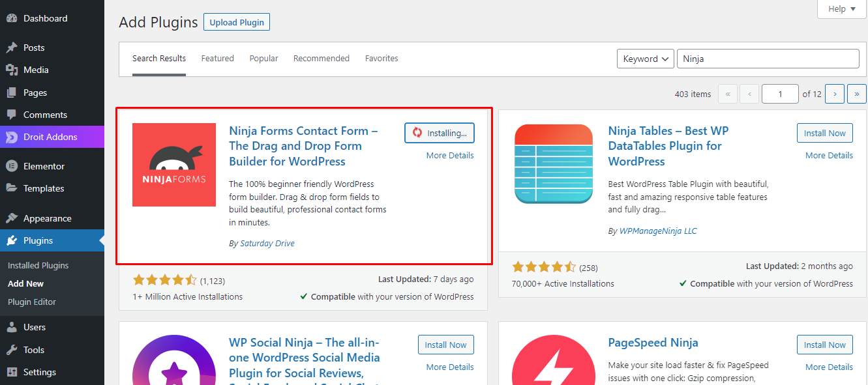The image size is (868, 385).
Task: Click the WPManageNinja LLC author link
Action: click(x=658, y=231)
